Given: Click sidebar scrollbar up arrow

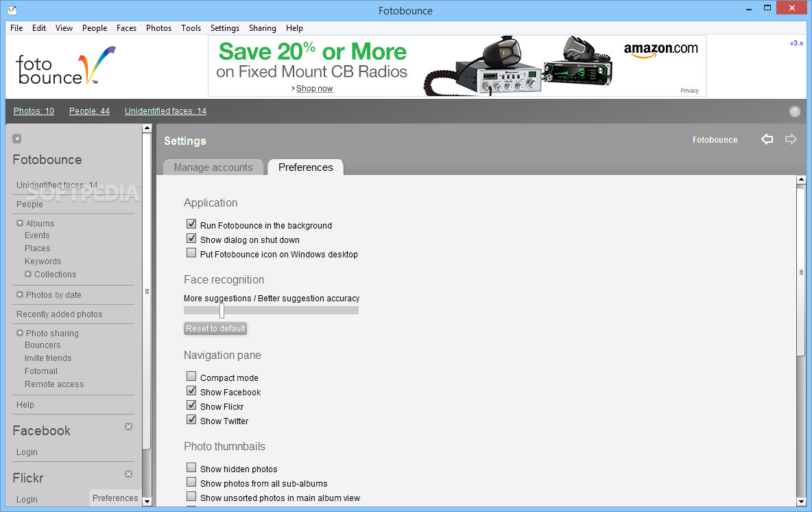Looking at the screenshot, I should [x=147, y=128].
